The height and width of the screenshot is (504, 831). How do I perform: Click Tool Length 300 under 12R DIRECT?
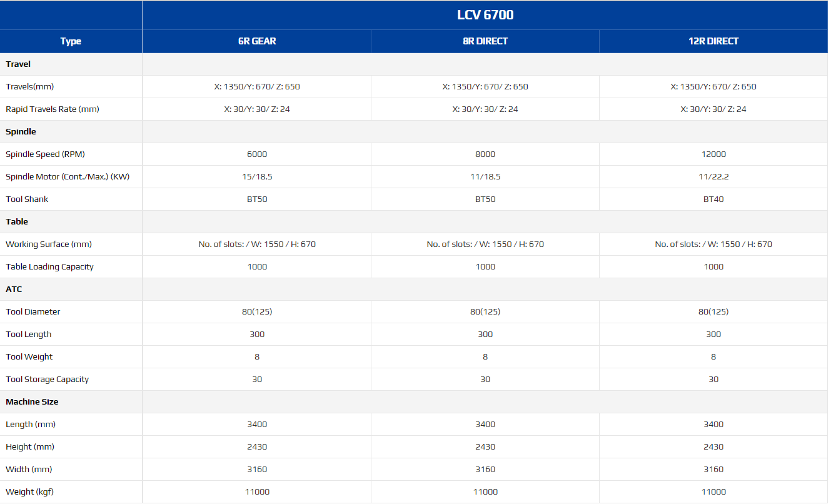pos(713,334)
